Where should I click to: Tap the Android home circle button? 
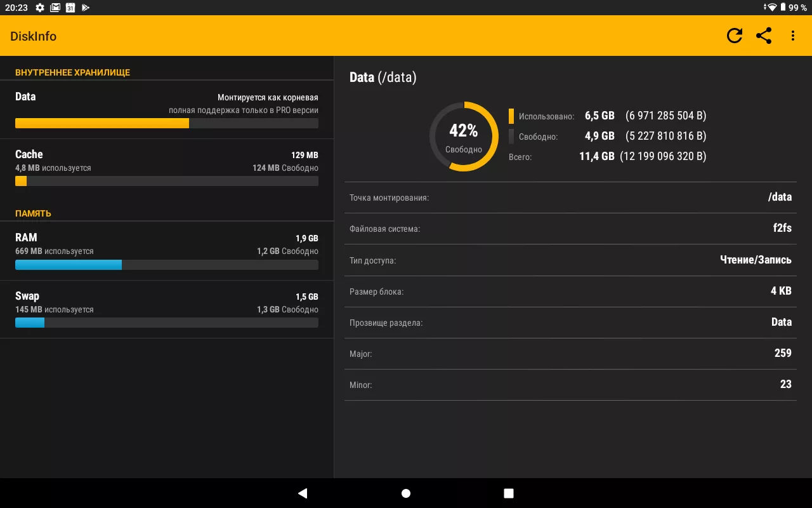tap(406, 493)
